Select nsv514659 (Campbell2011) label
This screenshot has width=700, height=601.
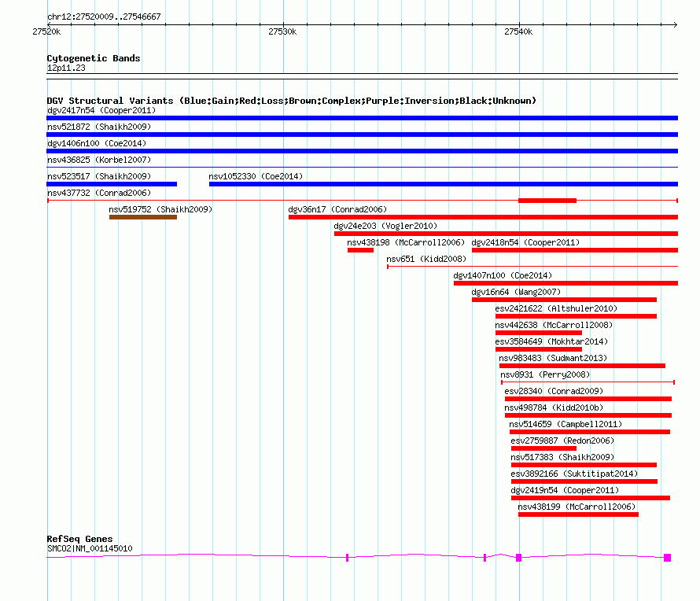click(x=566, y=424)
